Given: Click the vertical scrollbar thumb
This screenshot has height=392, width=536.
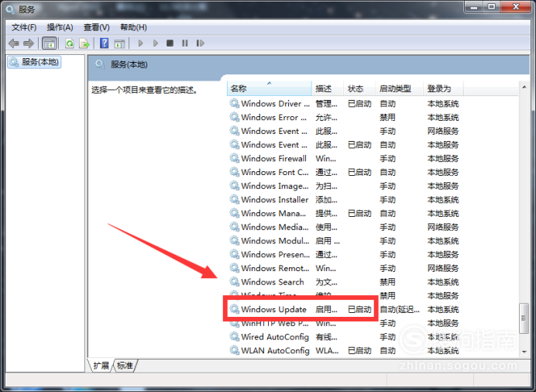Looking at the screenshot, I should click(524, 318).
